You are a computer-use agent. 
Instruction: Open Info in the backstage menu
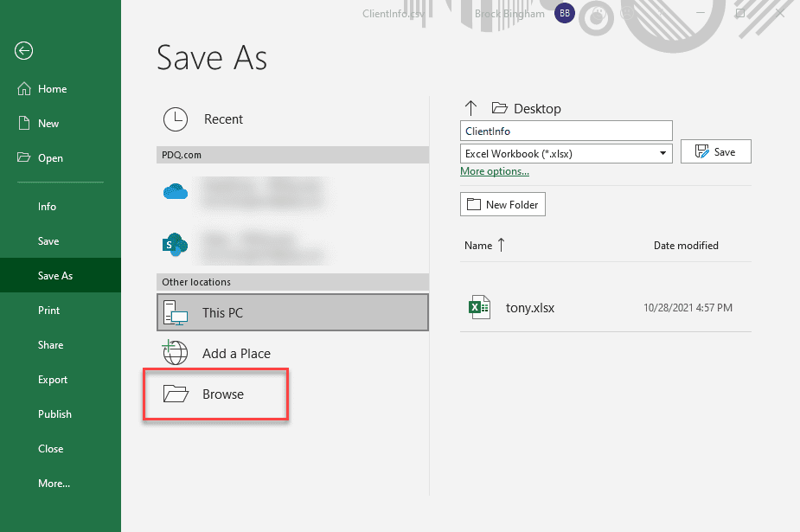coord(47,207)
